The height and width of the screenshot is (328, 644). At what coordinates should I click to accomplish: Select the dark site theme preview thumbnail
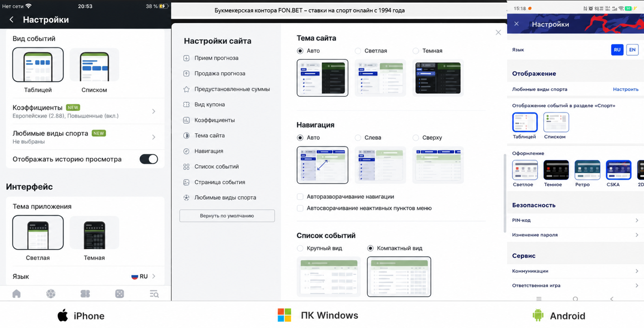coord(438,78)
